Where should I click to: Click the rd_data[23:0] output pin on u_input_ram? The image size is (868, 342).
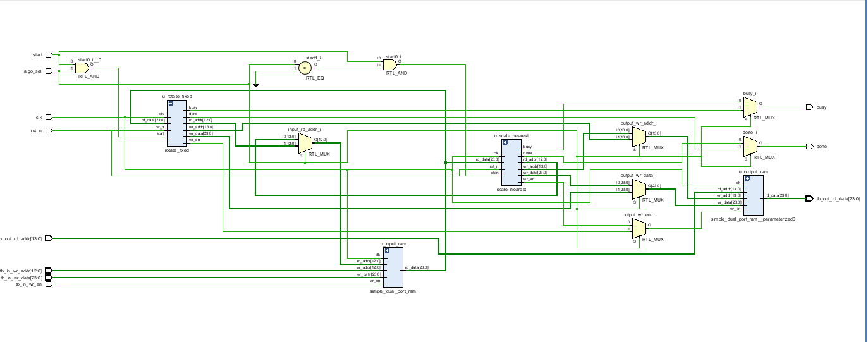[417, 267]
